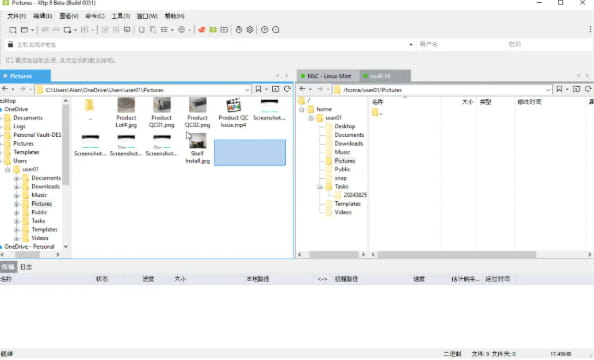Select Shelf Install.jpg thumbnail
The height and width of the screenshot is (360, 594).
[197, 149]
